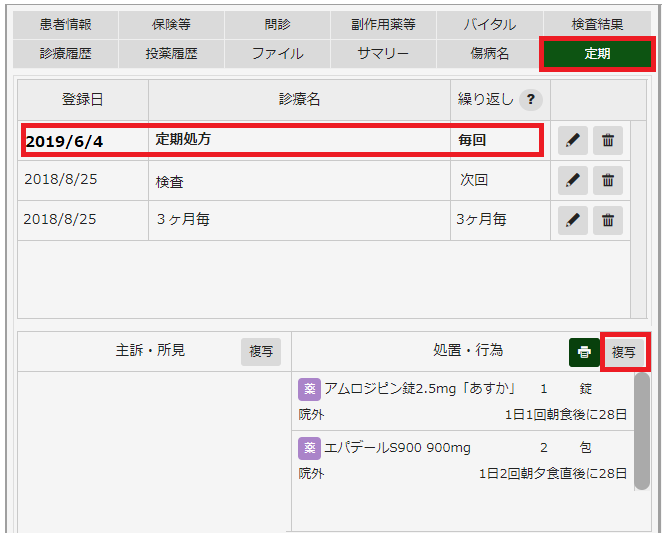Select アムロジピン錠2.5mg「あすか」 prescription item
Image resolution: width=663 pixels, height=534 pixels.
pyautogui.click(x=463, y=402)
